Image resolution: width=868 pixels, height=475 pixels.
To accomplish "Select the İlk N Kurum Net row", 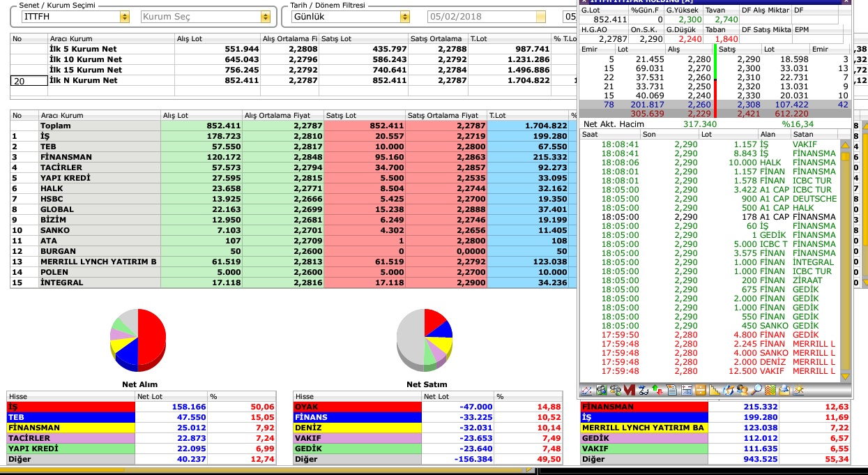I will tap(294, 81).
